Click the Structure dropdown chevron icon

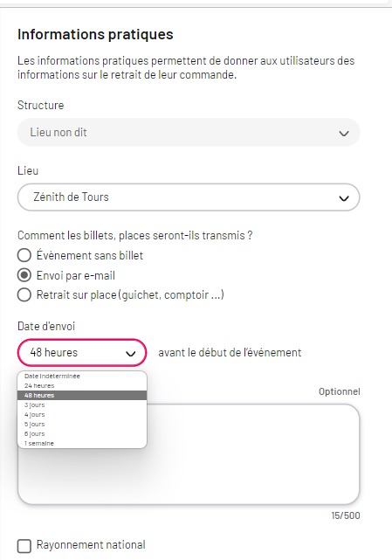[x=343, y=134]
